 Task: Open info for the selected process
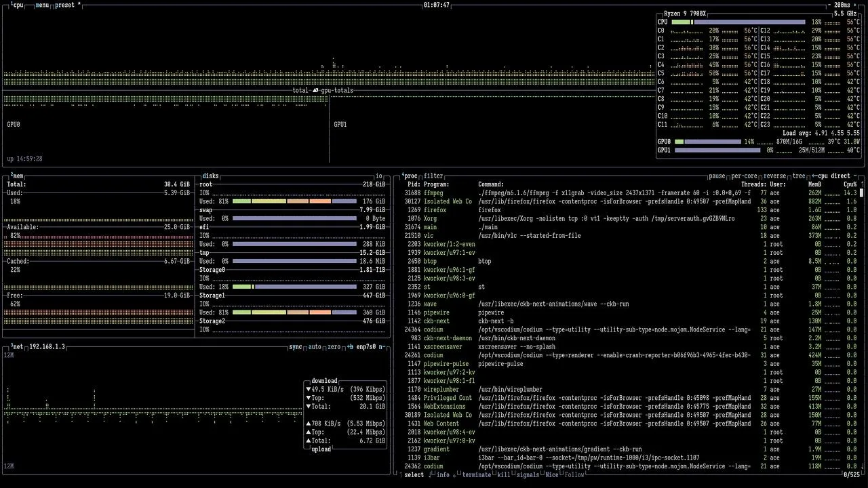click(443, 474)
